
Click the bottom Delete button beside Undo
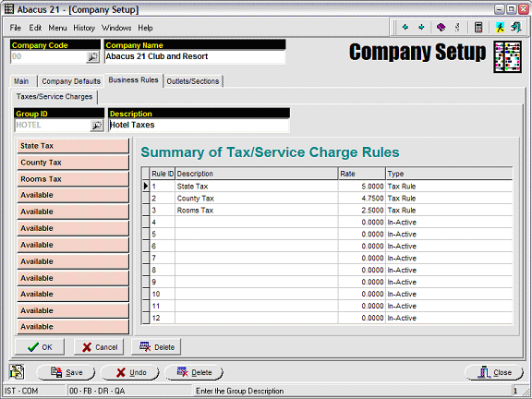pyautogui.click(x=194, y=372)
